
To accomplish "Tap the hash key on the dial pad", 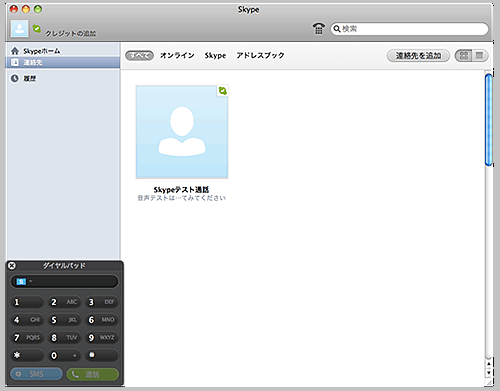I will click(x=101, y=355).
